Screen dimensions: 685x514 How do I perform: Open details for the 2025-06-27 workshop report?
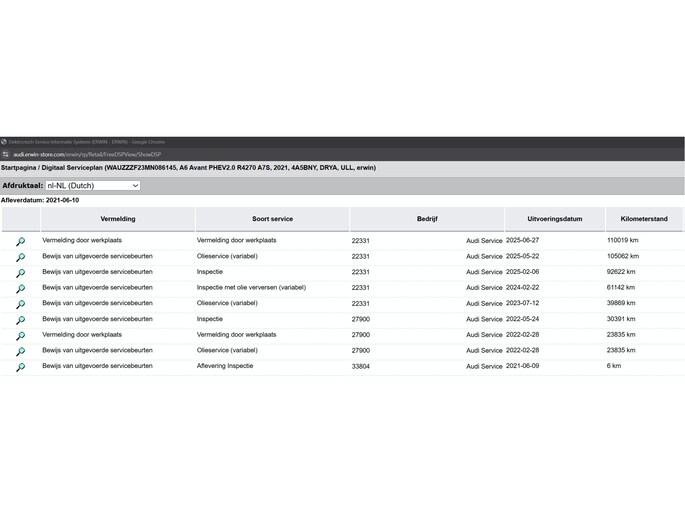(20, 241)
